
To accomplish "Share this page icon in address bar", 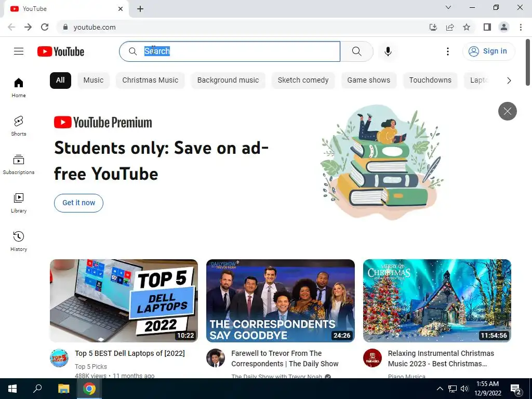I will click(450, 27).
